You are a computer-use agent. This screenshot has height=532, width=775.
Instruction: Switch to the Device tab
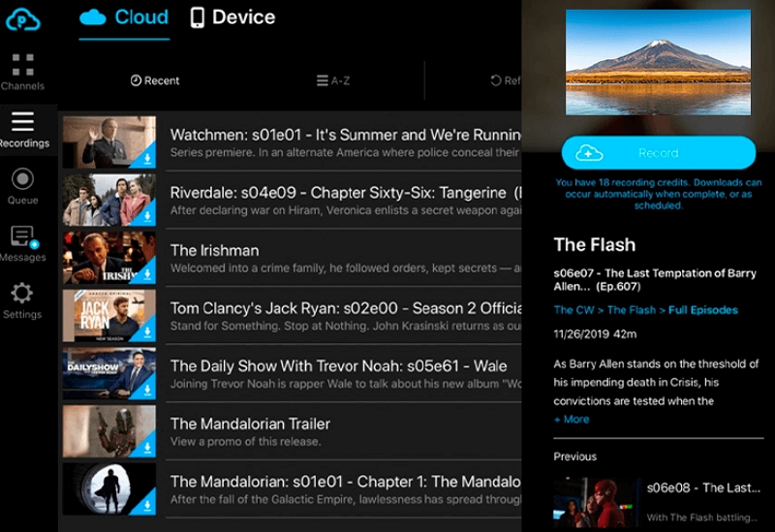[232, 17]
